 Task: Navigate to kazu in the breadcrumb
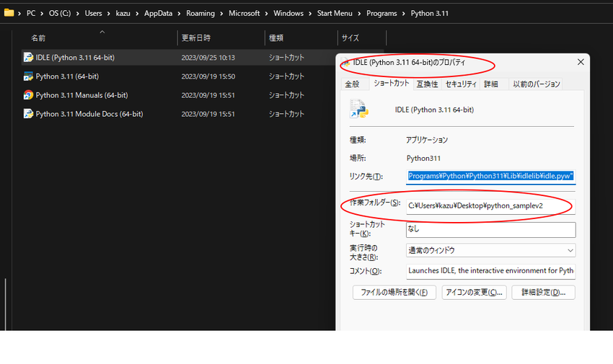[x=123, y=13]
